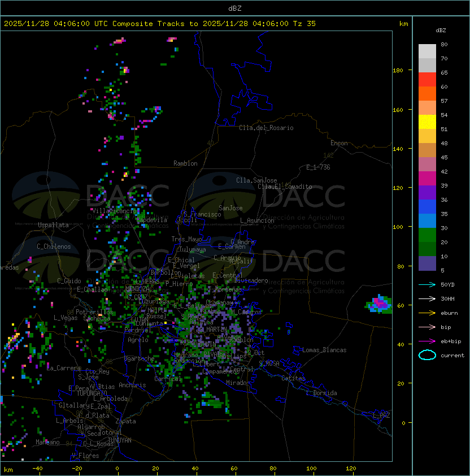Pick the royal blue swatch in dBZ scale
The height and width of the screenshot is (476, 470).
tap(427, 207)
